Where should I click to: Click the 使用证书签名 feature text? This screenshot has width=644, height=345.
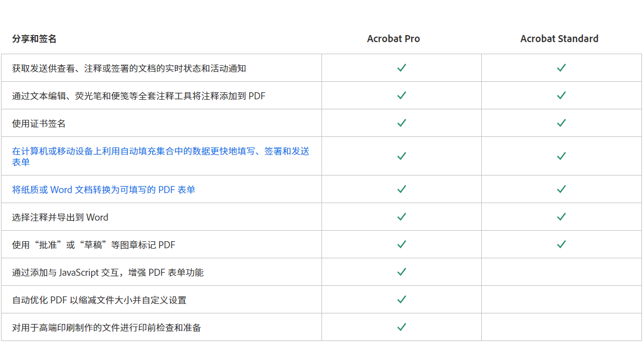point(39,123)
